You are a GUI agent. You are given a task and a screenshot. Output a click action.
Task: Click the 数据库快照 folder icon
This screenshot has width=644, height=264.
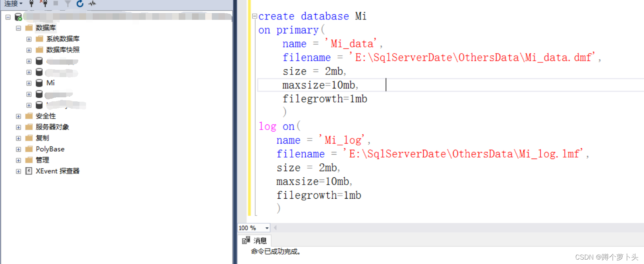click(39, 50)
